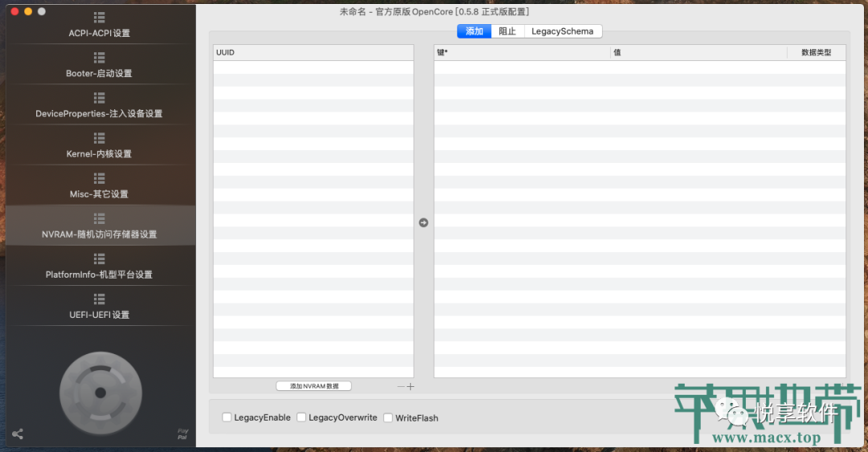Click the 添加 NVRAM 数据 button
Screen dimensions: 868x452
[314, 386]
